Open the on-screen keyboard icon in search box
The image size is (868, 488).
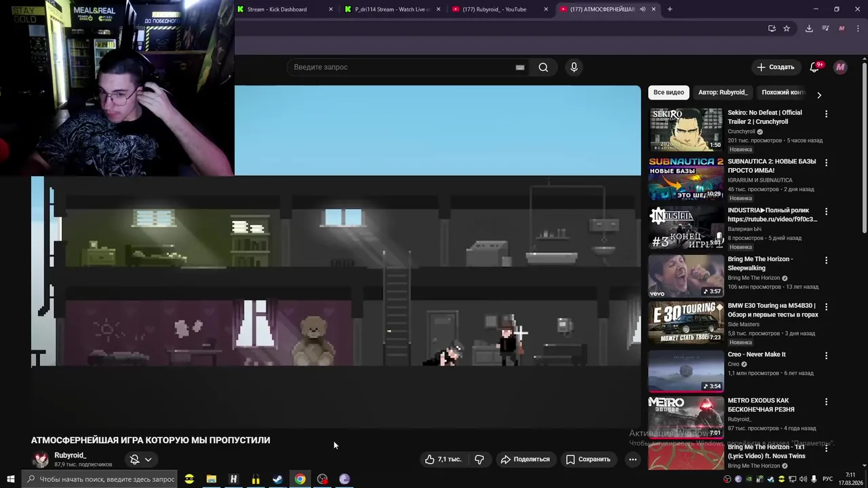pos(520,67)
